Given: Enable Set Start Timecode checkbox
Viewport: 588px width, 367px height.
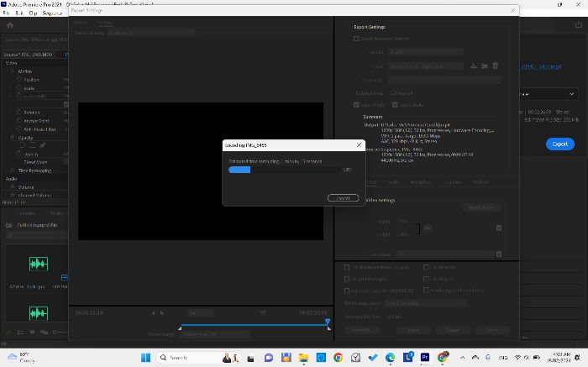Looking at the screenshot, I should (x=347, y=291).
